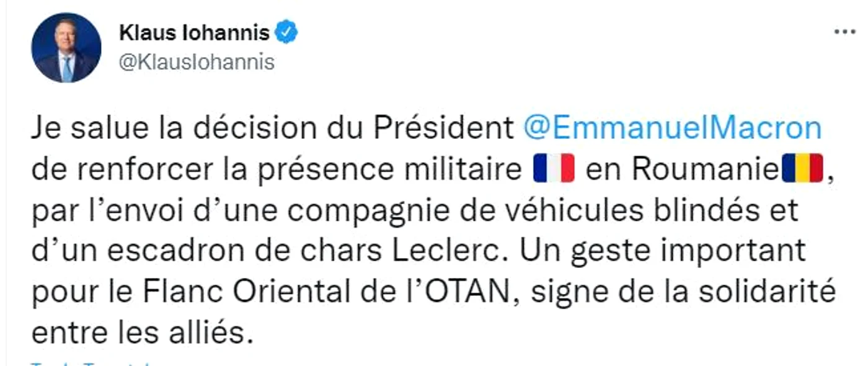
Task: Click the blue verified badge
Action: pos(286,32)
